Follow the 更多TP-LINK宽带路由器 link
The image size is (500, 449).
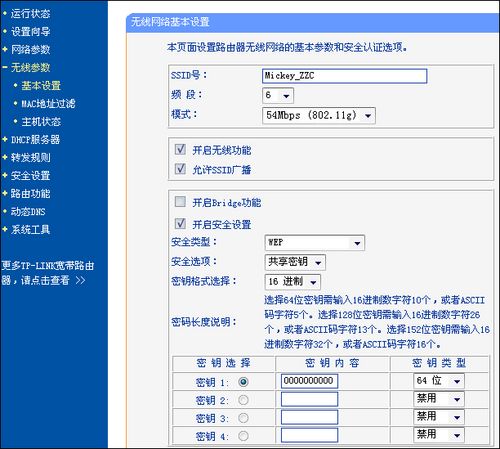47,273
